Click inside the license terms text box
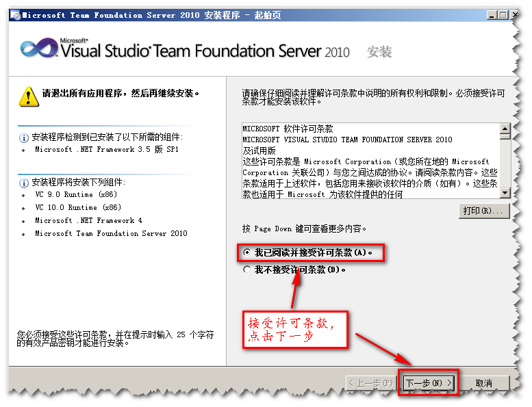Screen dimensions: 532x407 click(371, 161)
